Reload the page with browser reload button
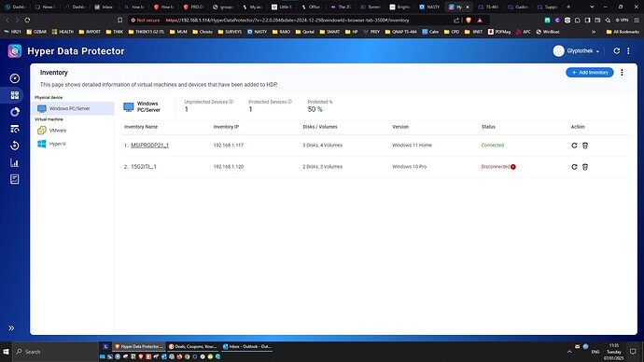The image size is (644, 362). pyautogui.click(x=27, y=21)
